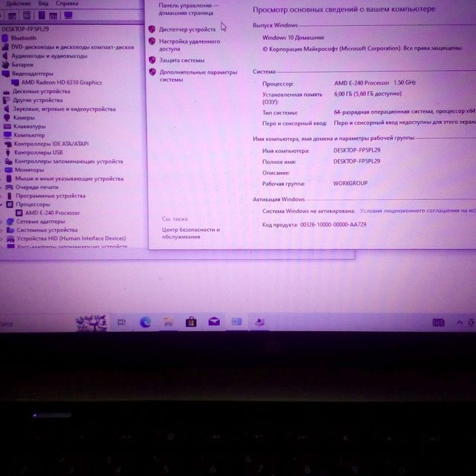
Task: Click shield icon beside Дополнительные параметры системы
Action: click(153, 72)
